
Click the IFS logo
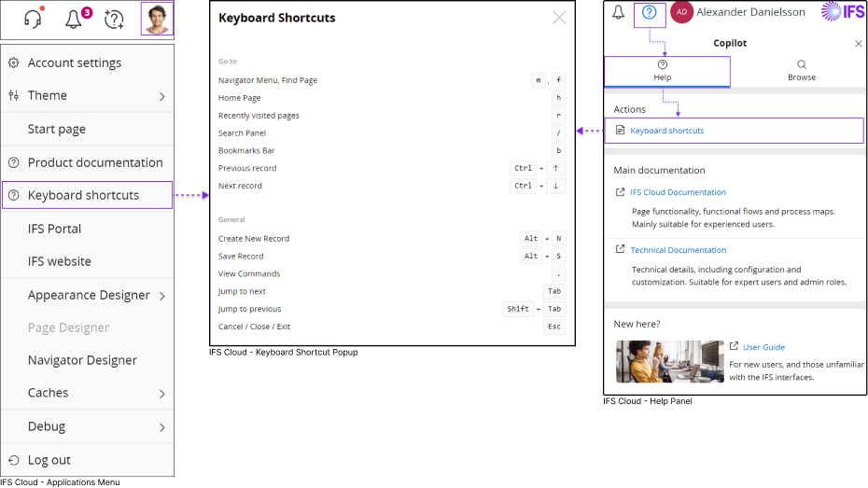(x=842, y=11)
